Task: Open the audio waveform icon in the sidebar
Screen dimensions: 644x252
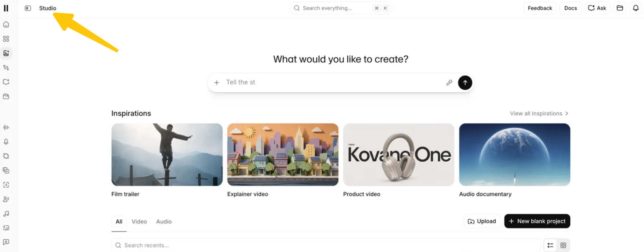Action: coord(6,127)
